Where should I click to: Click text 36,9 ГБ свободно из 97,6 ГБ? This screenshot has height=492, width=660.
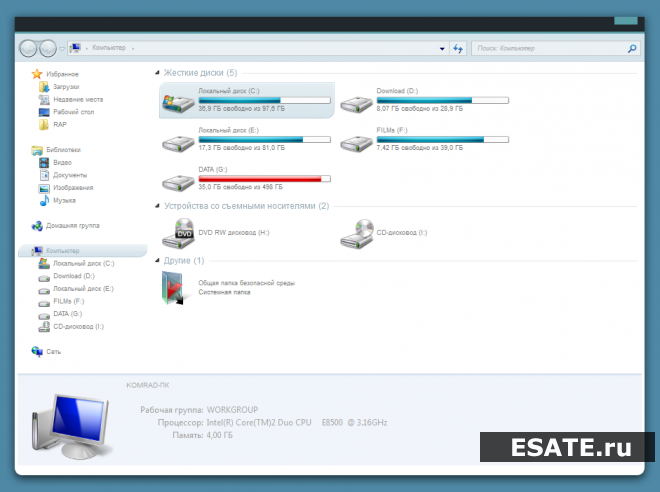tap(242, 109)
